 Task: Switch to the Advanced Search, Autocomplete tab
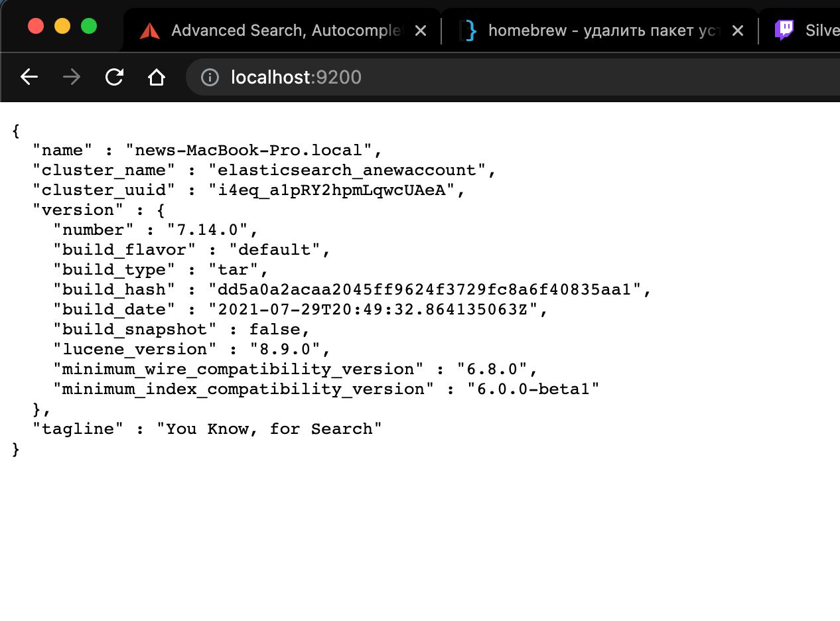(282, 30)
